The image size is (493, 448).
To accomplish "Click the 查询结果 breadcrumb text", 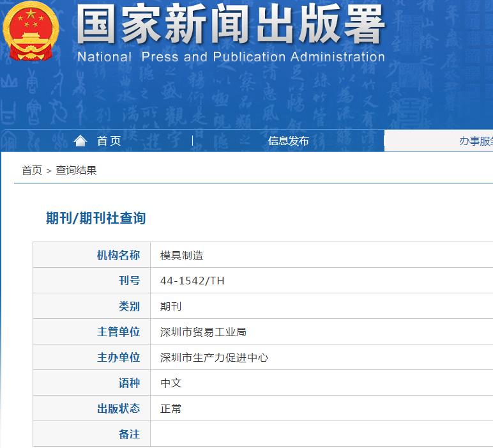I will 76,170.
